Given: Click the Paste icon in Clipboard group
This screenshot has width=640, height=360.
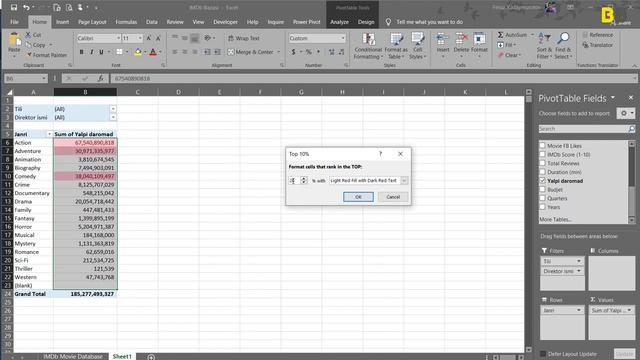Looking at the screenshot, I should click(x=14, y=40).
